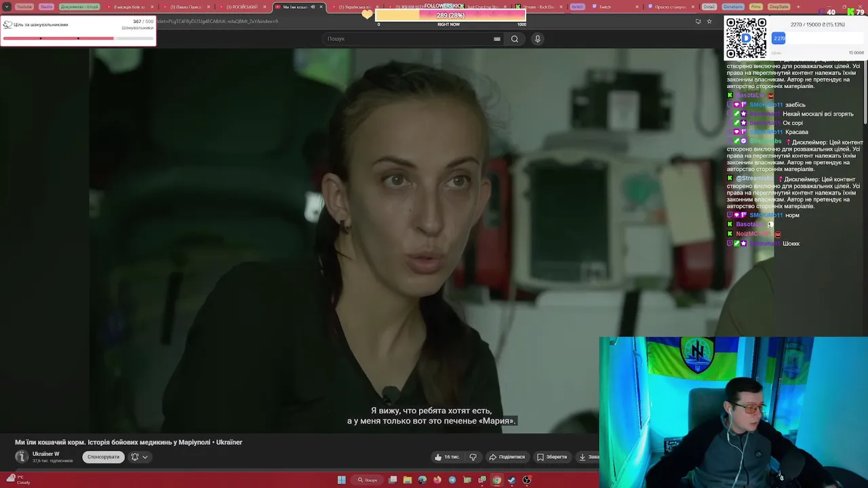
Task: Switch to Chrome in the taskbar
Action: click(x=497, y=480)
